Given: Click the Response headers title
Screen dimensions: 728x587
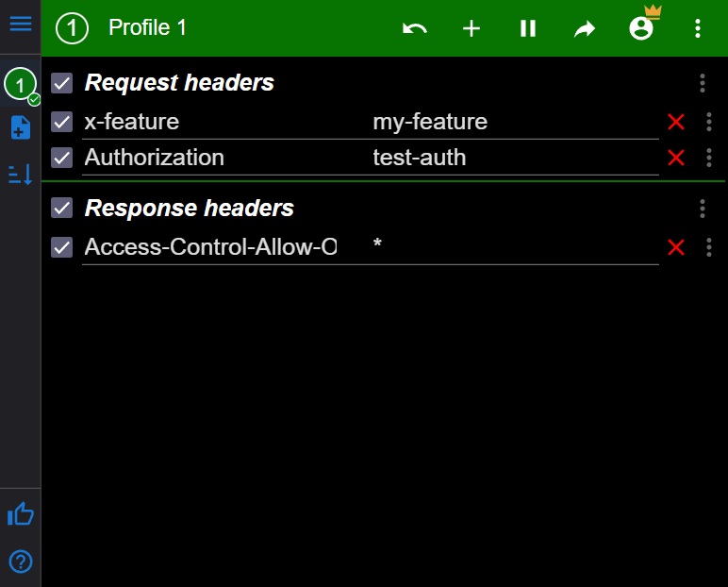Looking at the screenshot, I should point(189,209).
